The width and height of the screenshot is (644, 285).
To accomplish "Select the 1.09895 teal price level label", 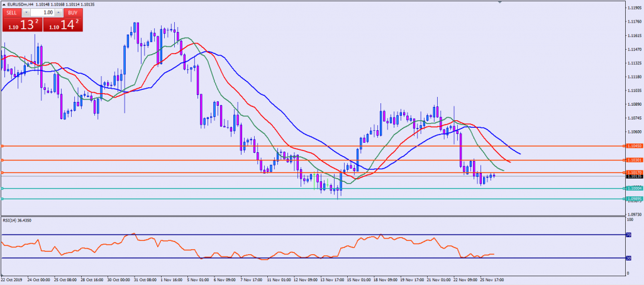I will (x=633, y=199).
